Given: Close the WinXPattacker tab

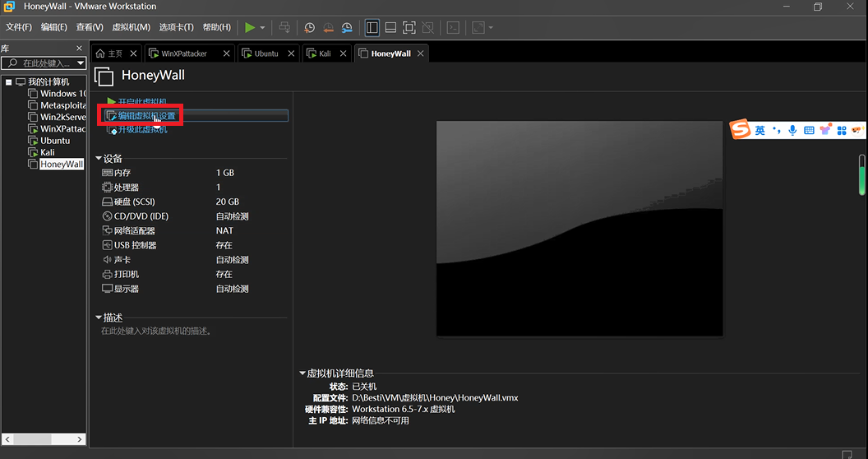Looking at the screenshot, I should tap(226, 53).
